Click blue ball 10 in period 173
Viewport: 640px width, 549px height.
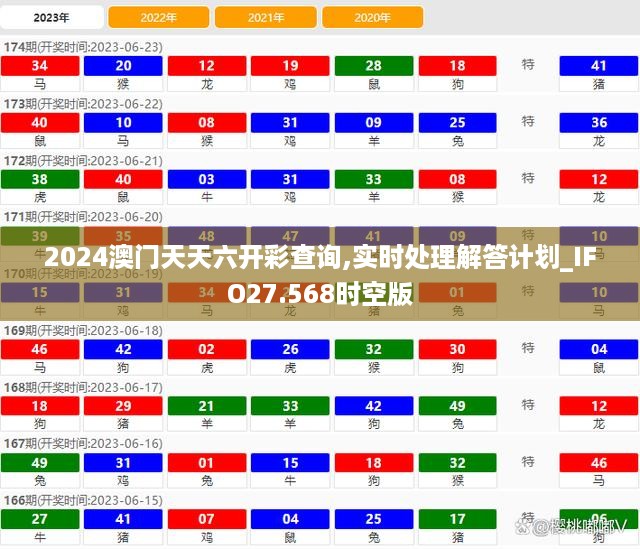pos(123,123)
